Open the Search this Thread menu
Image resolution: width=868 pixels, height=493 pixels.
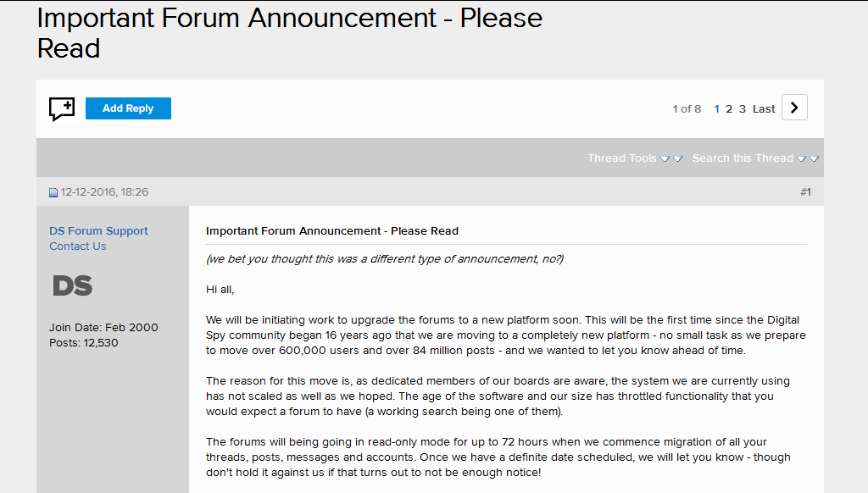tap(743, 158)
